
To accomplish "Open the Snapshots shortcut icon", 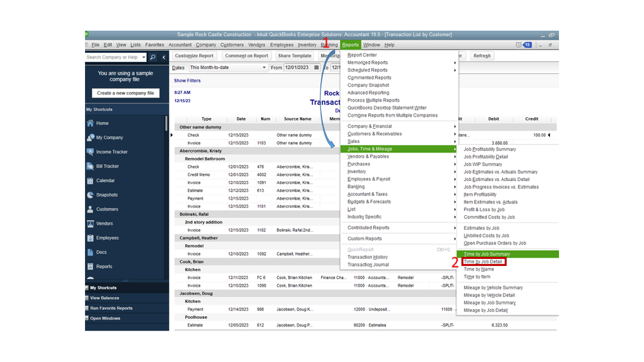I will [x=90, y=195].
